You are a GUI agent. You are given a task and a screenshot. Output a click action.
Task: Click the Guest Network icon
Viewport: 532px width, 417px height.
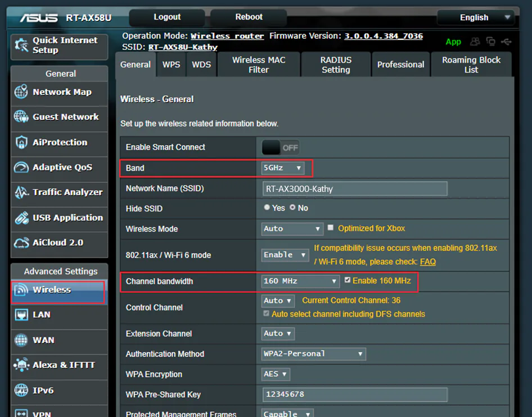tap(21, 116)
